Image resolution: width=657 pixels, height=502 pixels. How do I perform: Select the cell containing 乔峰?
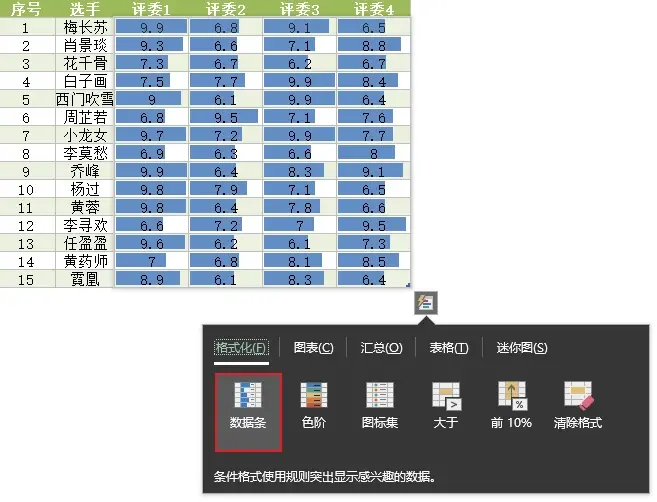[85, 171]
